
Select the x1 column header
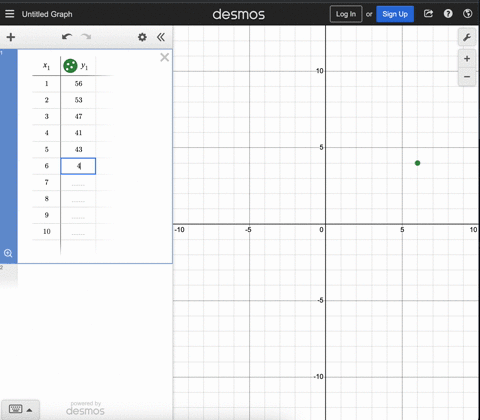pos(46,66)
